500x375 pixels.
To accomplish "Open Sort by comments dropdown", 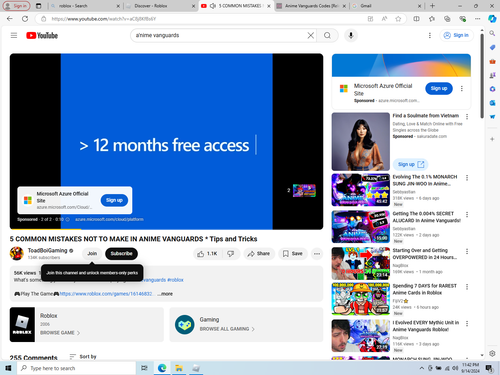I will [83, 357].
